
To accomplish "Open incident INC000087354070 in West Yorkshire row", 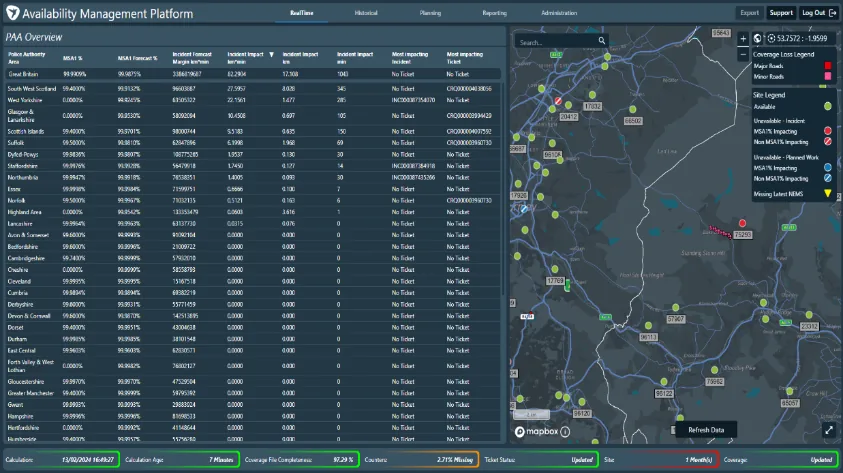I will point(413,100).
